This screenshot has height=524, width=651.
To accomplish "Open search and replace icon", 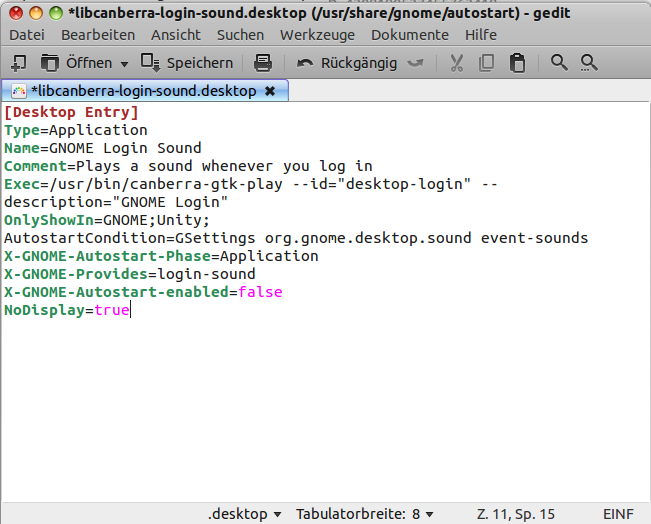I will coord(589,63).
